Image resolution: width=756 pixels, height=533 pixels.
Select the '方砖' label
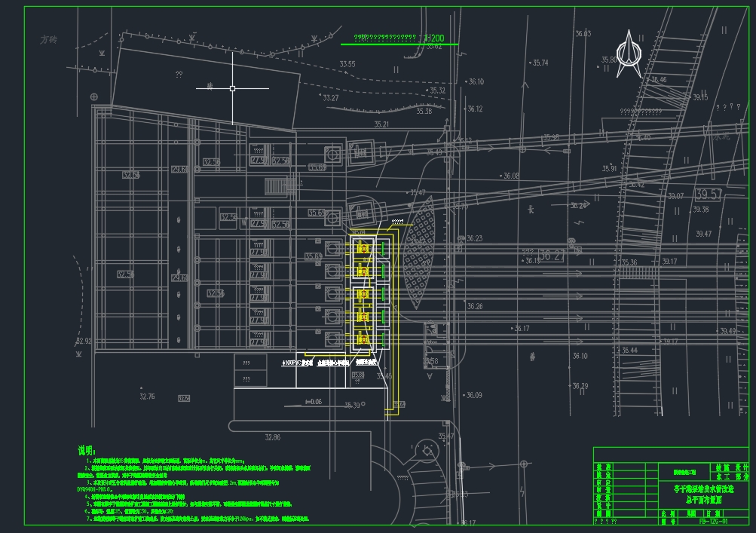click(x=48, y=39)
